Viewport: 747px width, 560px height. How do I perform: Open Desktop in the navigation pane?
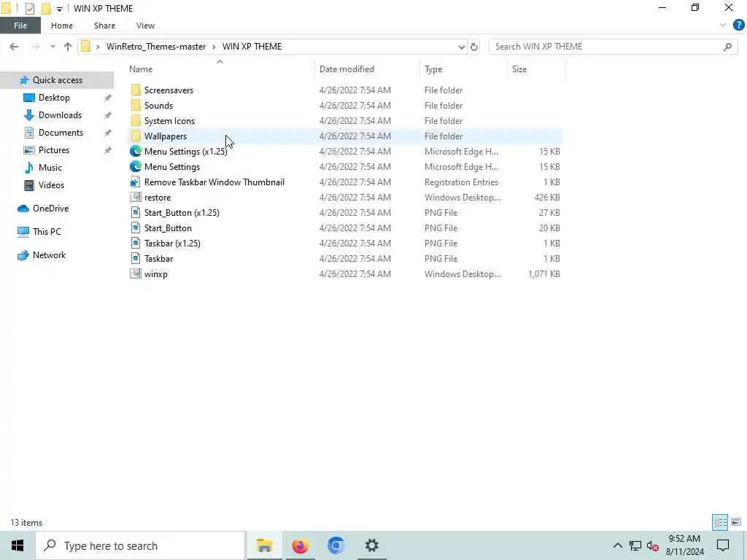point(54,98)
